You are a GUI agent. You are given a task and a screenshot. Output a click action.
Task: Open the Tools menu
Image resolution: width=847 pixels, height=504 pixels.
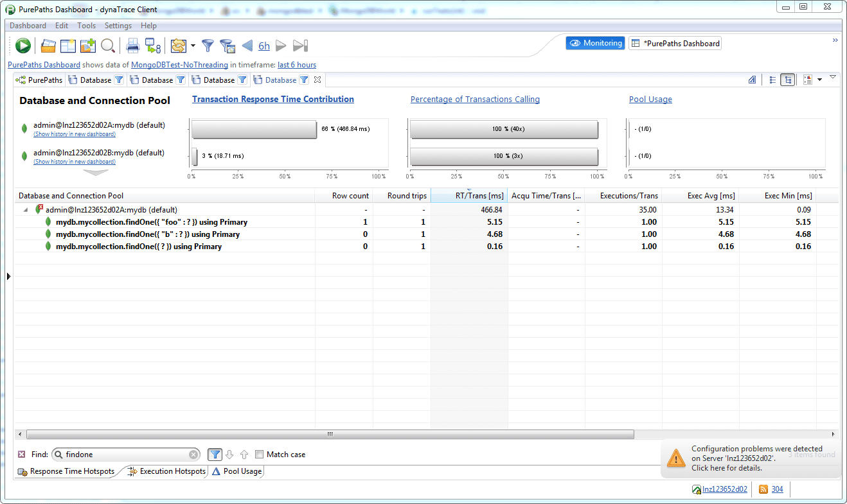(86, 26)
